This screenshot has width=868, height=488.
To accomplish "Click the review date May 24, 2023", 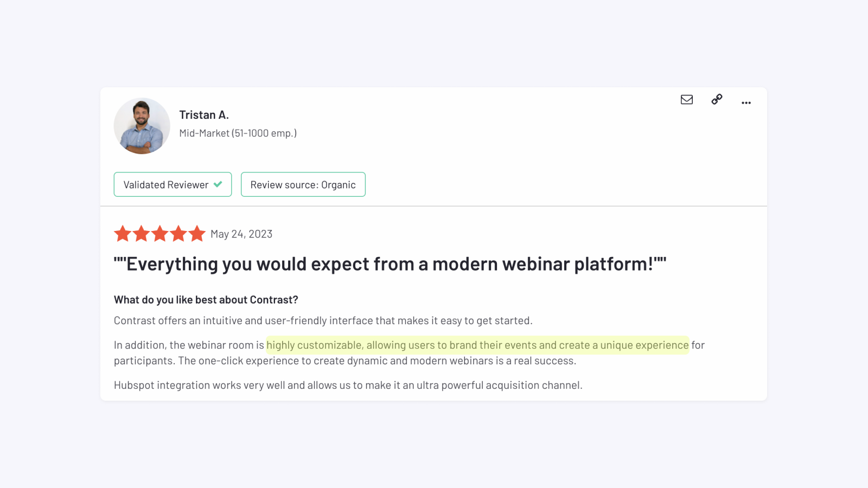I will click(241, 234).
